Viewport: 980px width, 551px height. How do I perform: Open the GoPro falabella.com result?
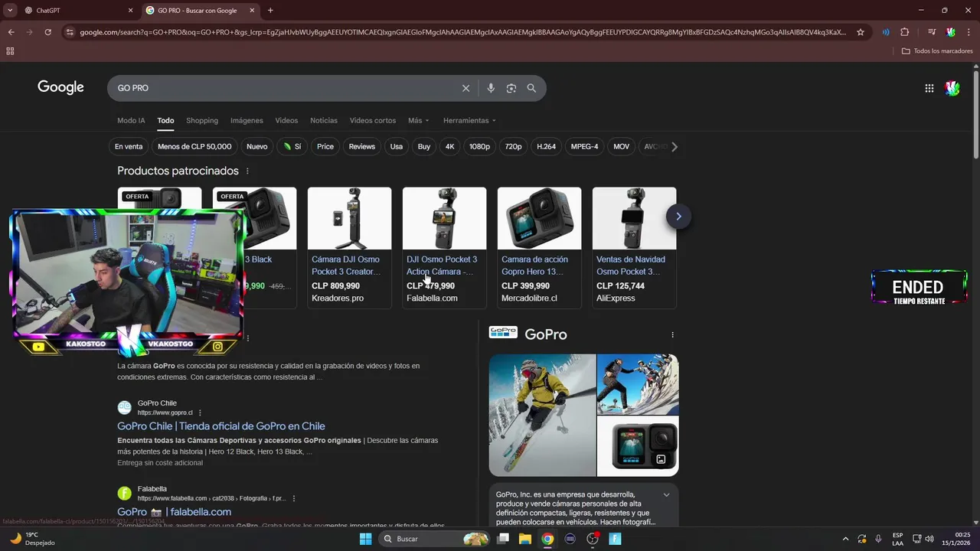coord(175,512)
